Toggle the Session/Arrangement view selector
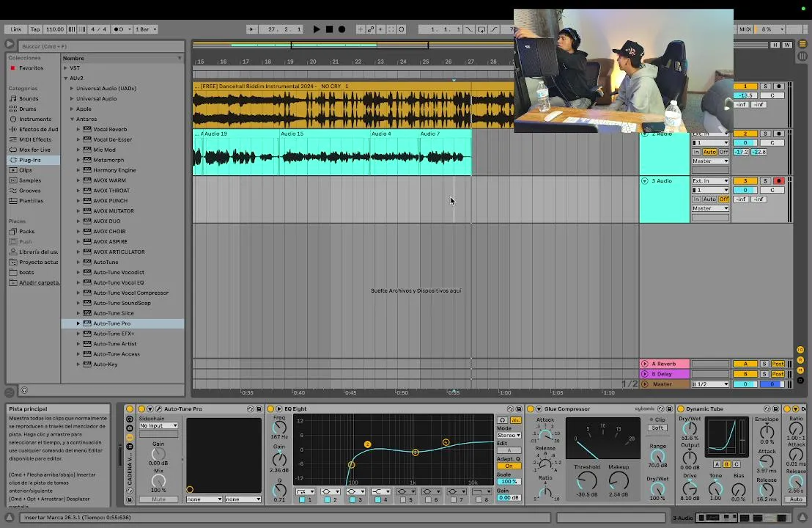This screenshot has height=528, width=812. click(x=802, y=56)
